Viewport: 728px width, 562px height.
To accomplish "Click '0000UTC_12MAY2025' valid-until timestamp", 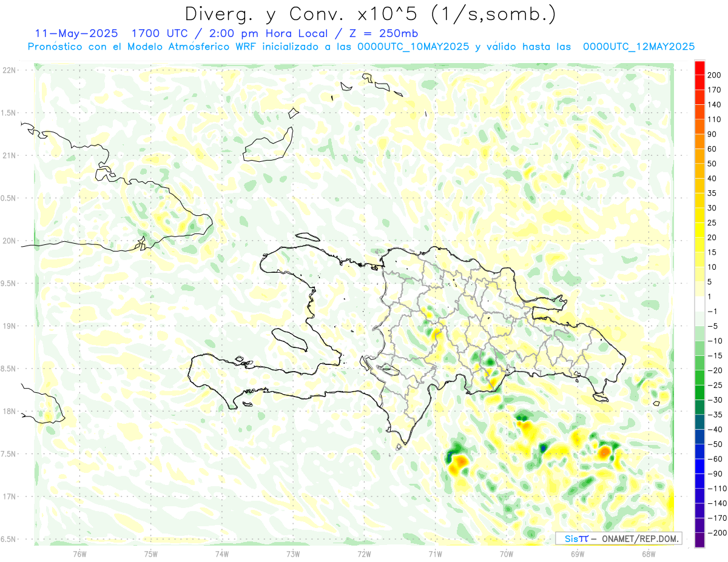I will tap(639, 46).
